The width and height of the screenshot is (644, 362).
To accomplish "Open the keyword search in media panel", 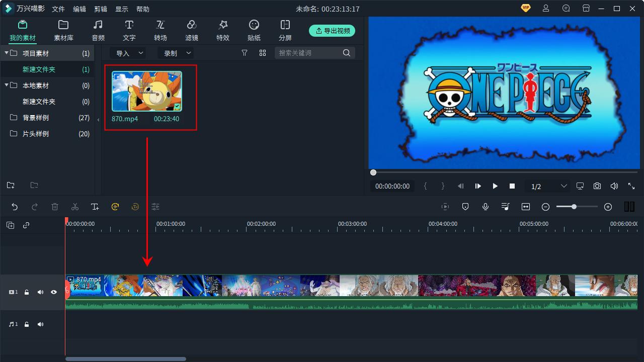I will (x=346, y=53).
